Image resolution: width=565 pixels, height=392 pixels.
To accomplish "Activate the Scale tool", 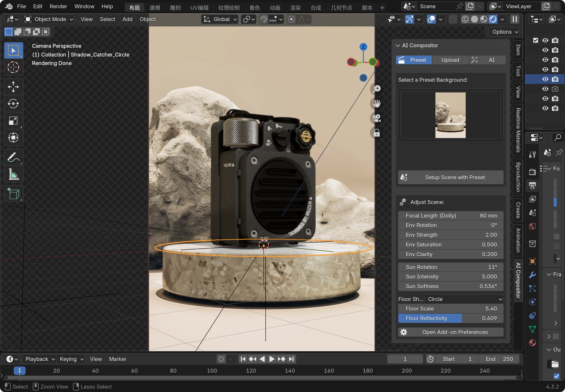I will (x=13, y=121).
